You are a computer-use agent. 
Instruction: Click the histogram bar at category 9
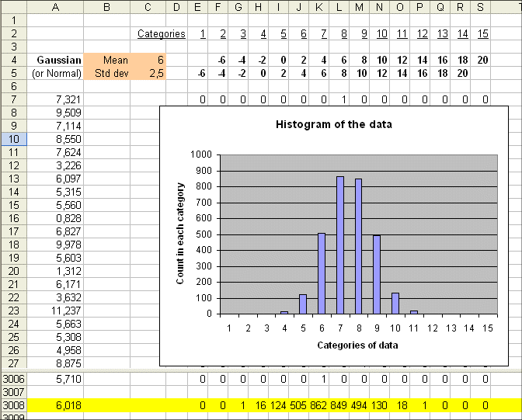tap(378, 274)
